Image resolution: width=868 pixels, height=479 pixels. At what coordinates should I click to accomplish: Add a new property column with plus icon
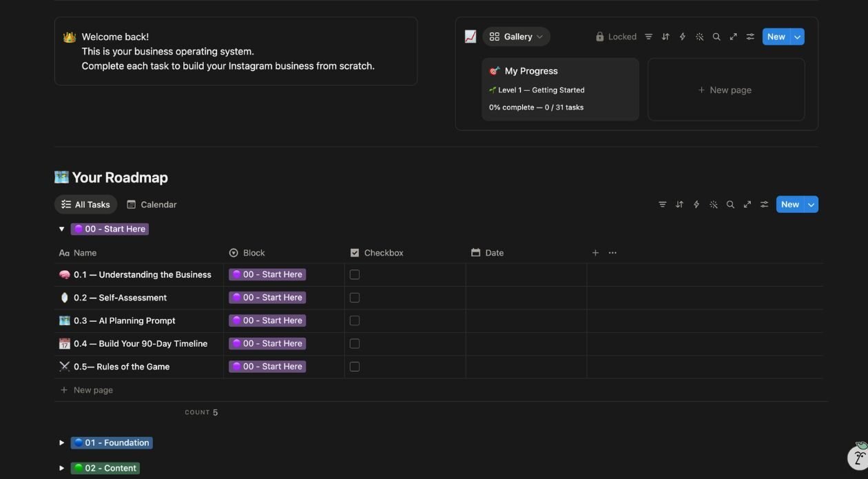[x=595, y=253]
